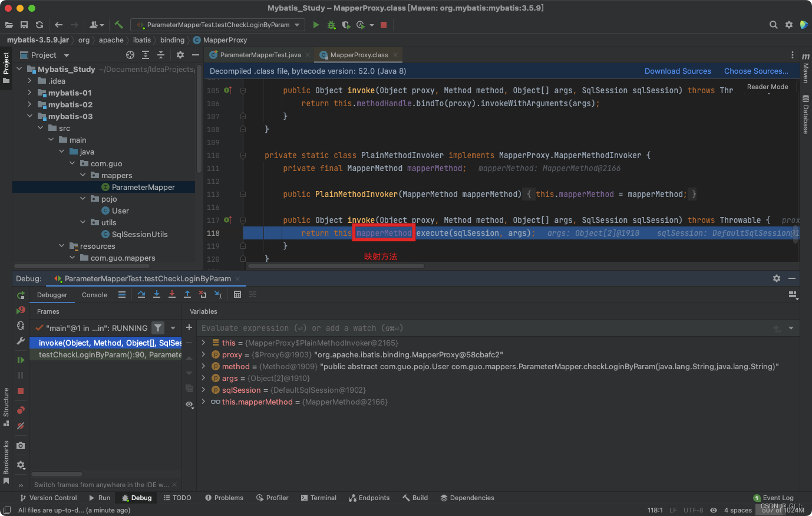Click the Drop Frame icon
Viewport: 812px width, 516px height.
(203, 294)
